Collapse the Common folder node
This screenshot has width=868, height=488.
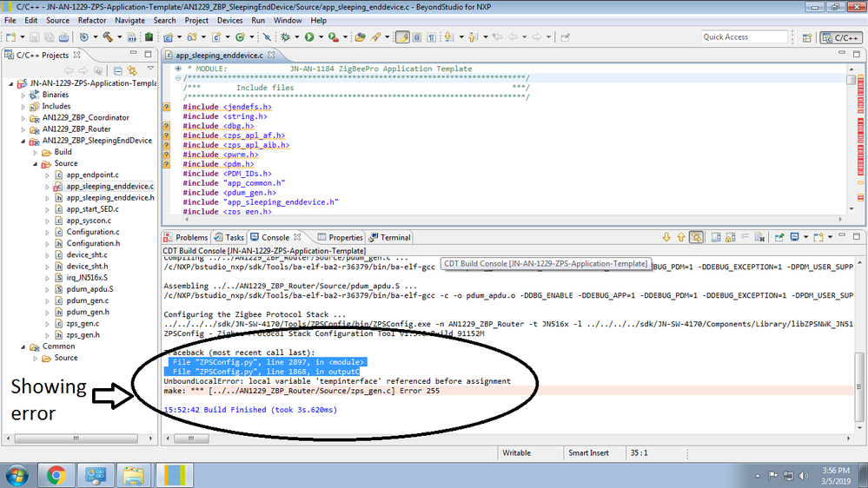pos(23,347)
